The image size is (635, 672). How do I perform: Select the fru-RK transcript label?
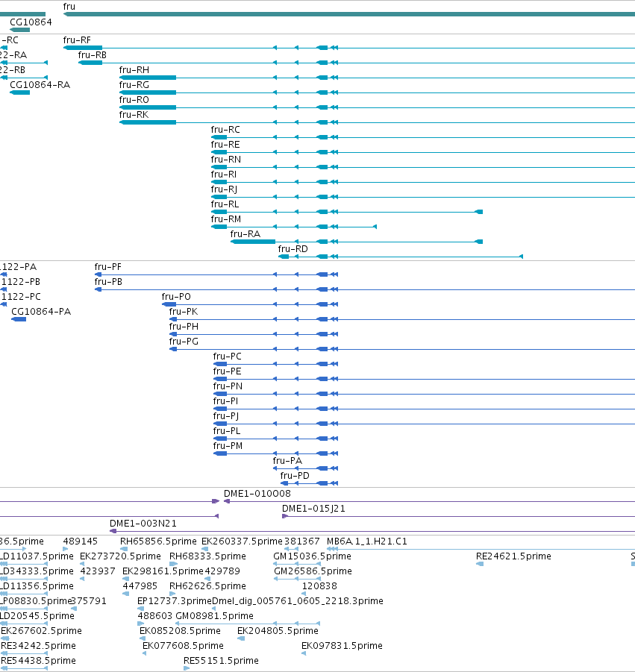point(134,114)
